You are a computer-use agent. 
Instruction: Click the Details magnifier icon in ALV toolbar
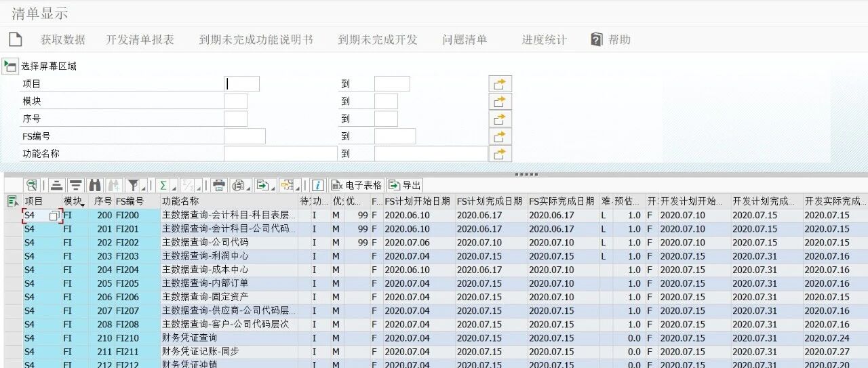click(31, 185)
